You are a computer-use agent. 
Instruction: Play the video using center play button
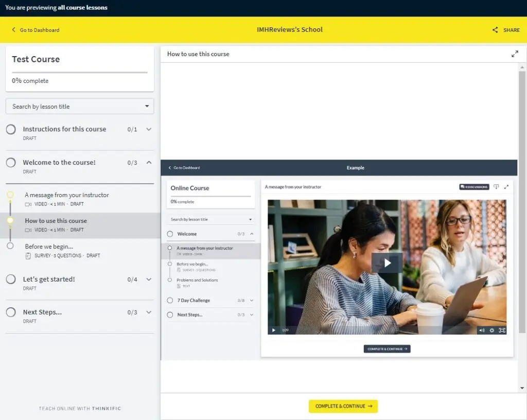[x=387, y=263]
